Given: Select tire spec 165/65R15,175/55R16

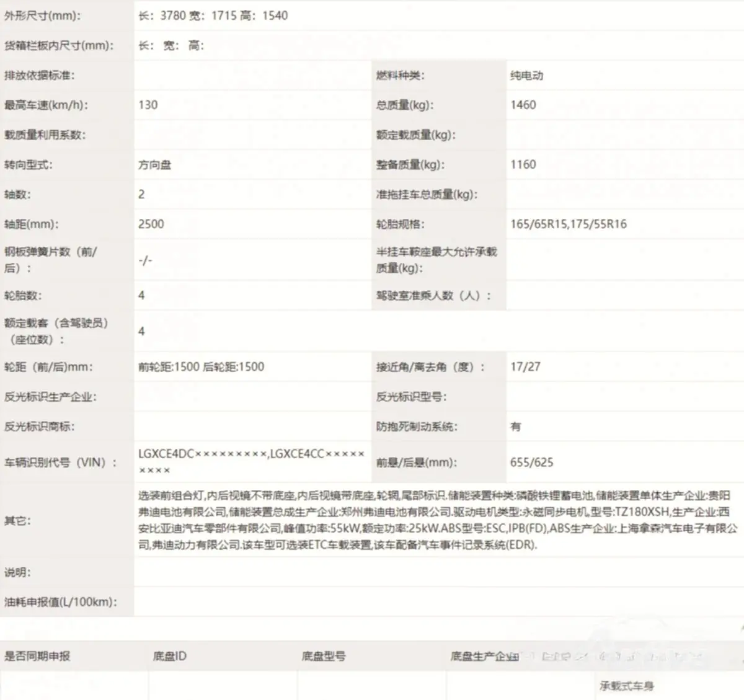Looking at the screenshot, I should click(569, 224).
